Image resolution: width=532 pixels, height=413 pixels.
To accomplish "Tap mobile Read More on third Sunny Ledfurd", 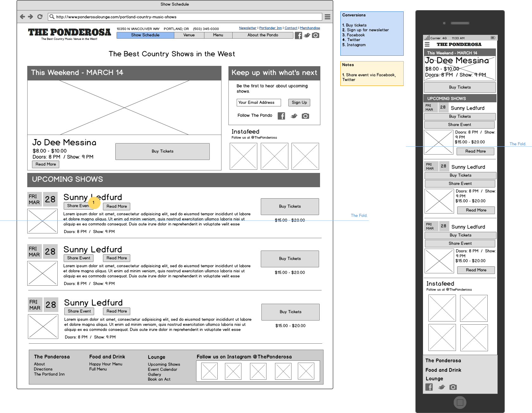I will coord(476,270).
